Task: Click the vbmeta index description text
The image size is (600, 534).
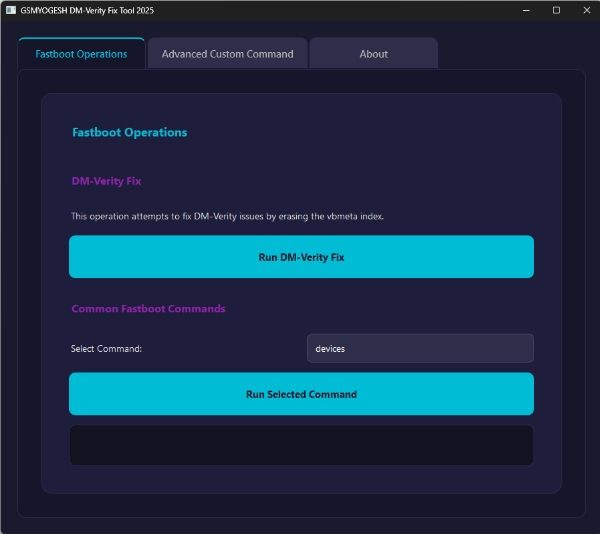Action: point(227,216)
